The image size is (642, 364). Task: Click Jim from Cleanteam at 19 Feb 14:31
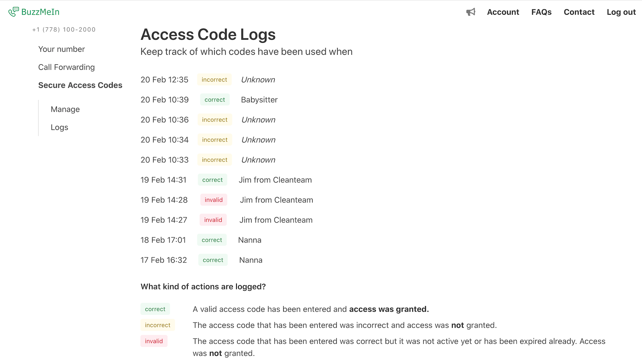click(x=275, y=180)
